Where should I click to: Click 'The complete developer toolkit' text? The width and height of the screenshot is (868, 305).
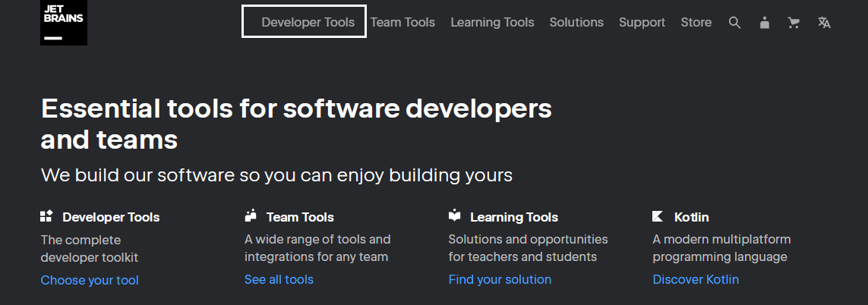point(90,249)
